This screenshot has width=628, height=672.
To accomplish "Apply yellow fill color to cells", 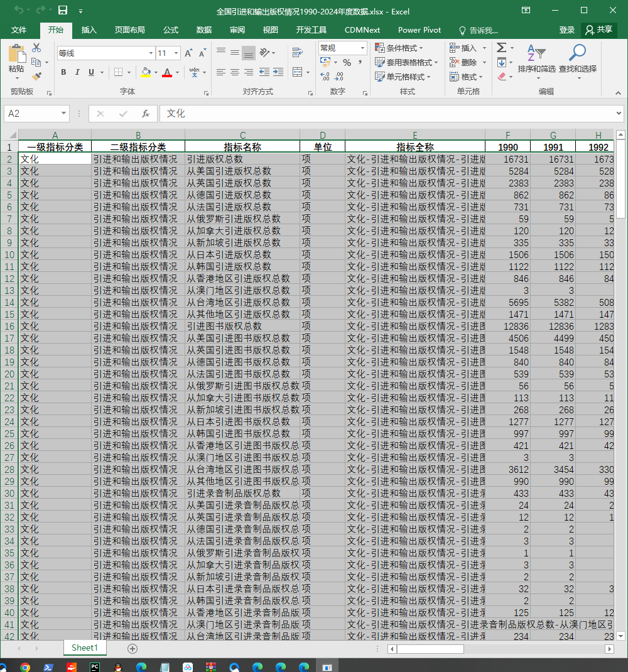I will tap(146, 72).
